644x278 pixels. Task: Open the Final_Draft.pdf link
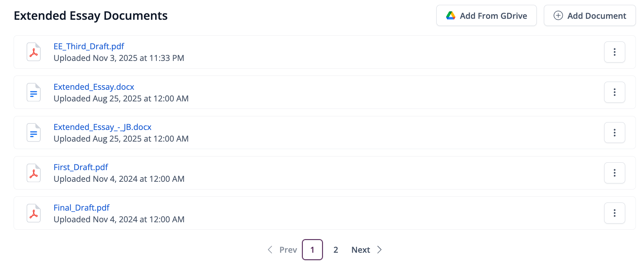[81, 208]
